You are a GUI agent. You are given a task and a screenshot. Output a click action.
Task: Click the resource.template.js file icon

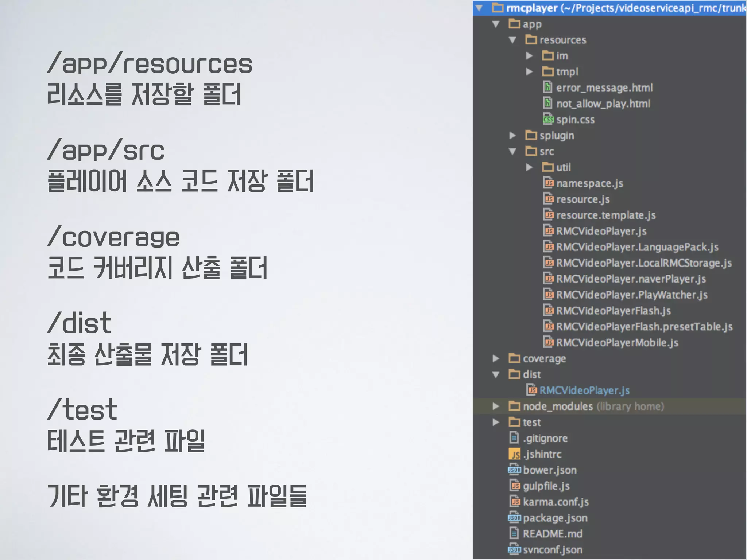pos(549,215)
